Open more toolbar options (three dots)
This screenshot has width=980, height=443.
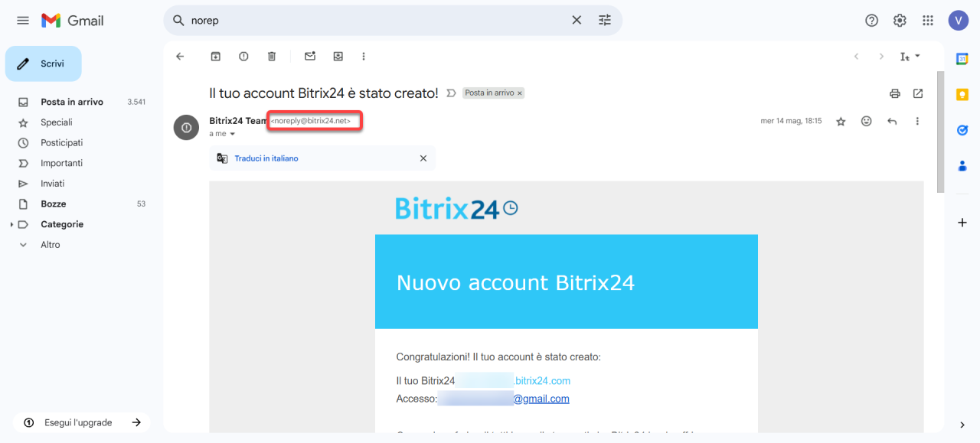364,57
